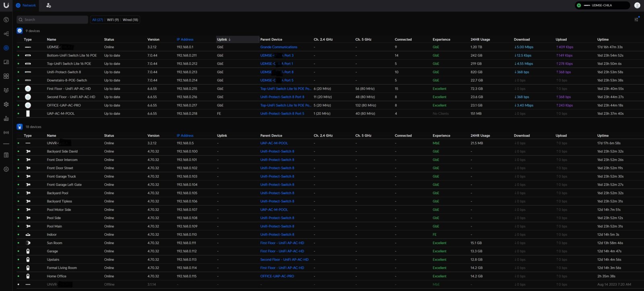Open the Client Devices sidebar icon
The height and width of the screenshot is (291, 644).
coord(6,62)
